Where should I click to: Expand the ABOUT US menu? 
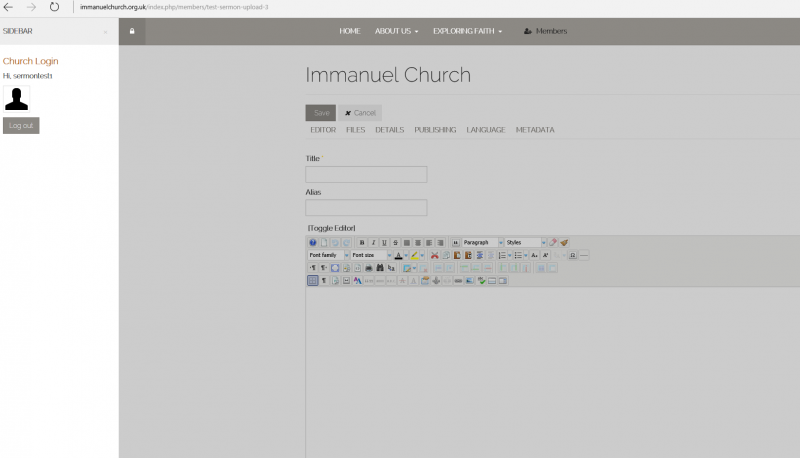396,31
